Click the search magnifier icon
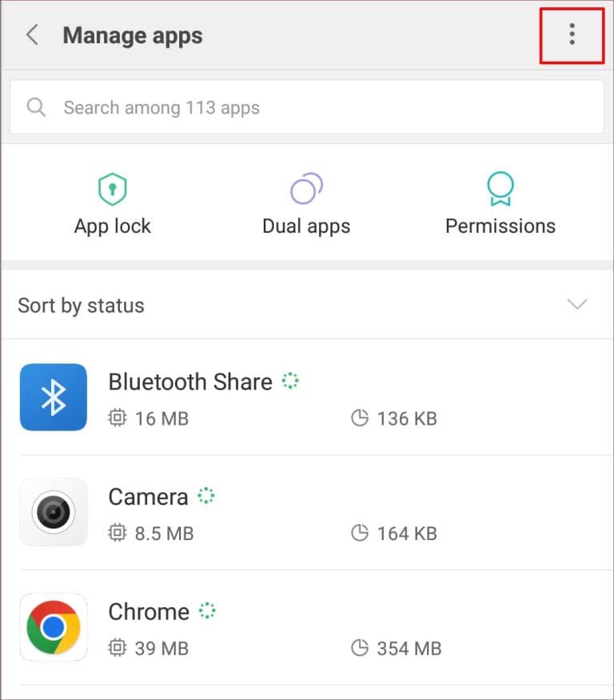 tap(35, 106)
